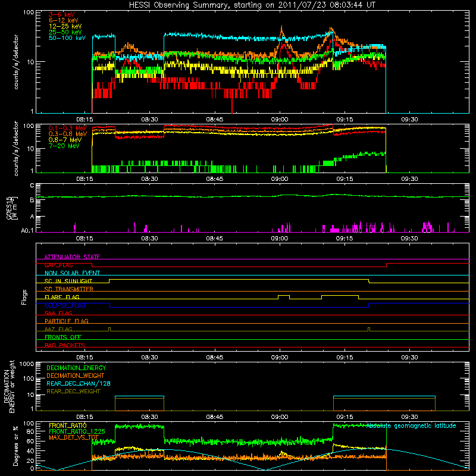Select the 25-50 keV legend label
Viewport: 476px width, 476px height.
click(x=65, y=32)
